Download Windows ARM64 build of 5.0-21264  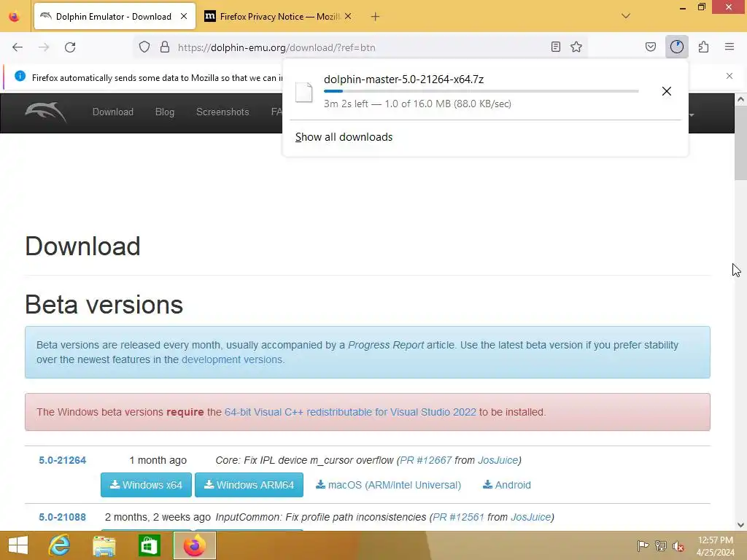pos(249,485)
